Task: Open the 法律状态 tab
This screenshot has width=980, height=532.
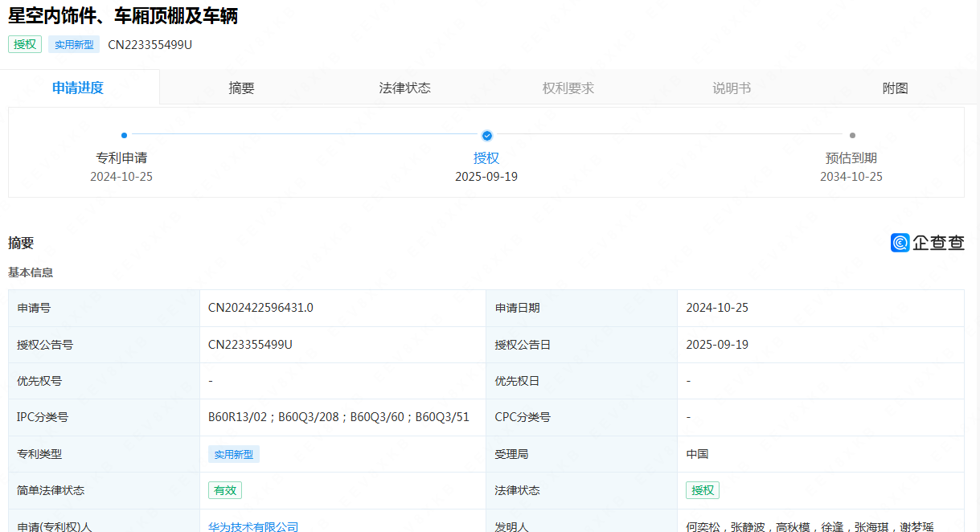Action: click(x=404, y=88)
